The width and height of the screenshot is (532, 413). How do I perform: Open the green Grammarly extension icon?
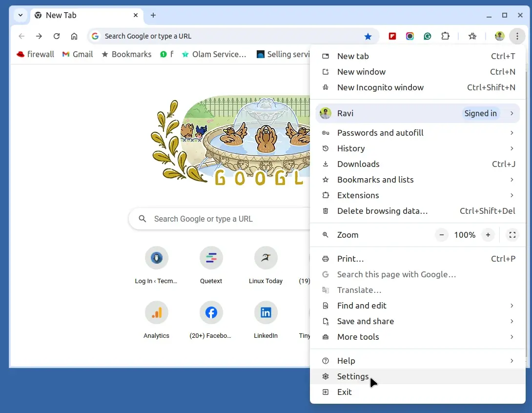[x=428, y=36]
